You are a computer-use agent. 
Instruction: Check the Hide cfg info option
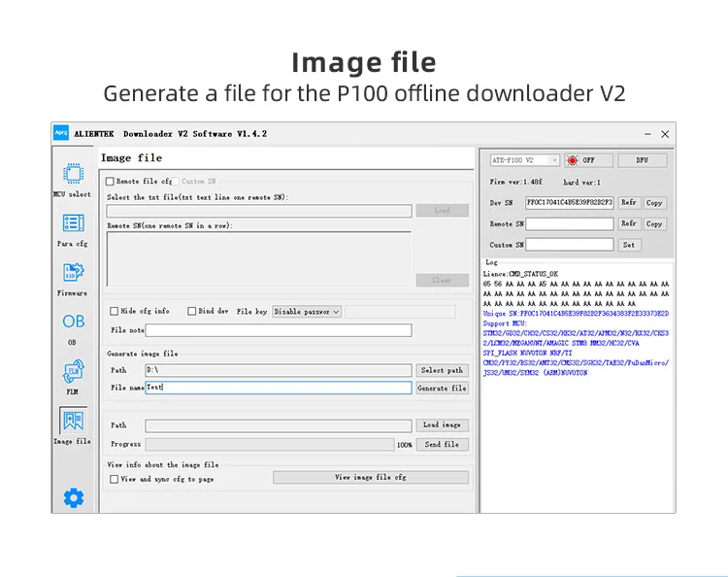(x=114, y=311)
